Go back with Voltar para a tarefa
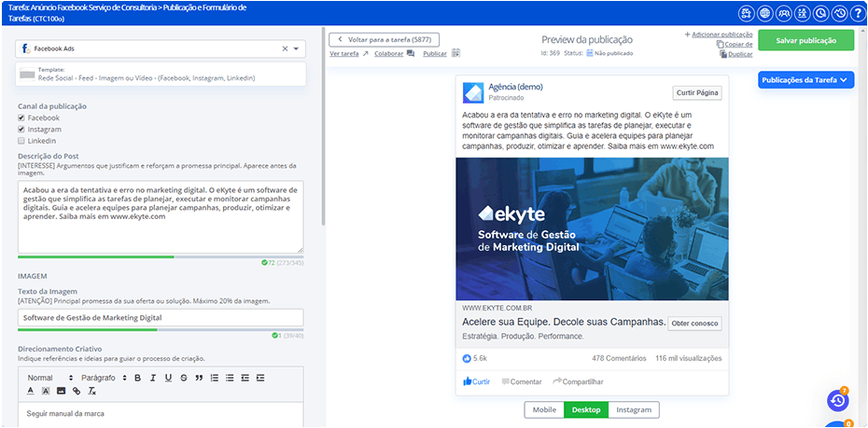 (x=385, y=40)
